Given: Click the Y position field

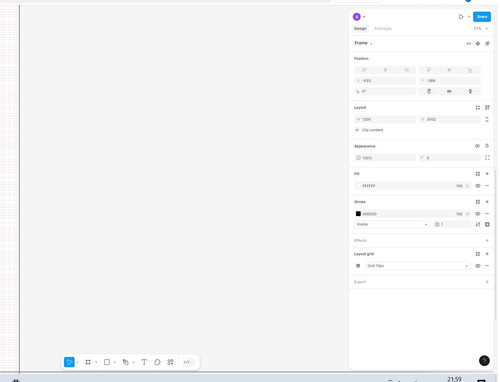Looking at the screenshot, I should [x=449, y=81].
